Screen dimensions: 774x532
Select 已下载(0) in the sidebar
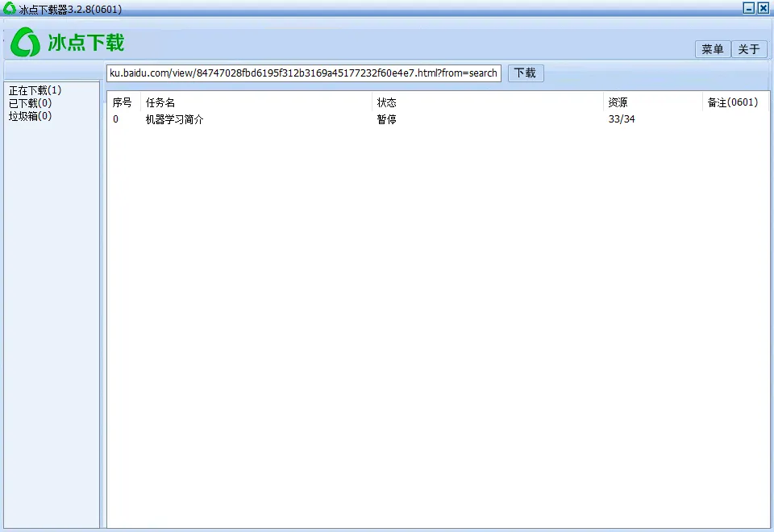click(30, 103)
